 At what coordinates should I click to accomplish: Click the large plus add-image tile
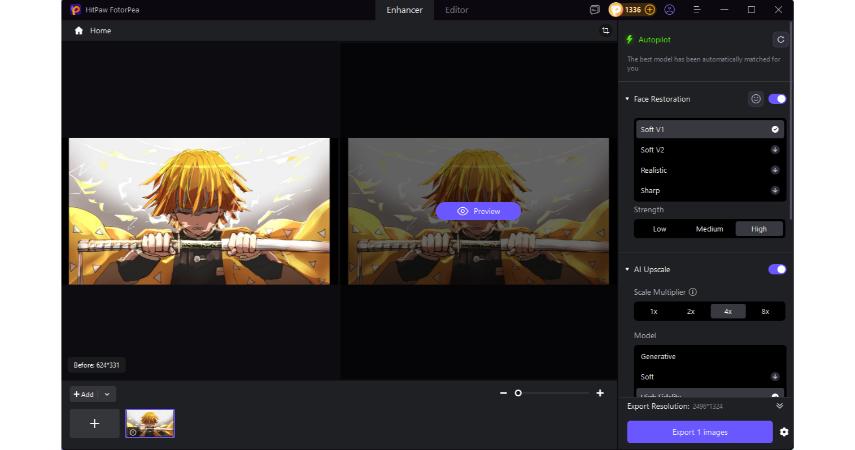pyautogui.click(x=94, y=423)
